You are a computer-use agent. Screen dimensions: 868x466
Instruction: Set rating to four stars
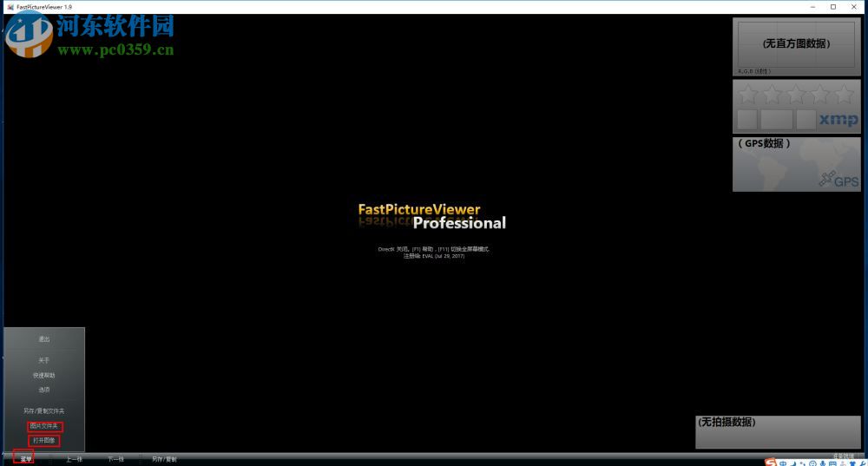tap(820, 95)
